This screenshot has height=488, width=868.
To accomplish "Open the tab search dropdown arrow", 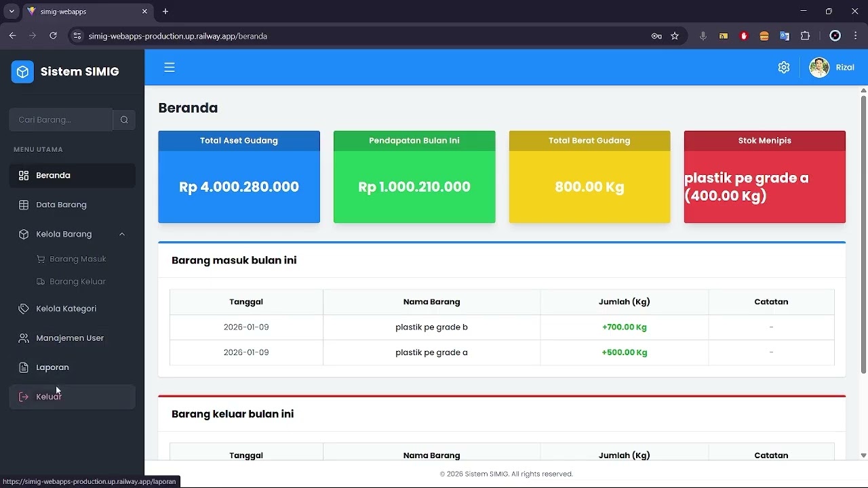I will pos(12,12).
